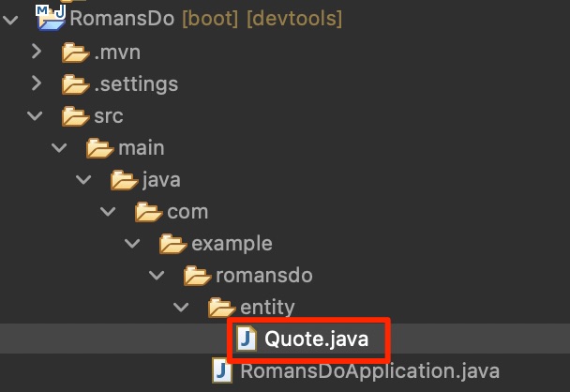570x392 pixels.
Task: Click the Quote.java file icon
Action: click(x=246, y=339)
